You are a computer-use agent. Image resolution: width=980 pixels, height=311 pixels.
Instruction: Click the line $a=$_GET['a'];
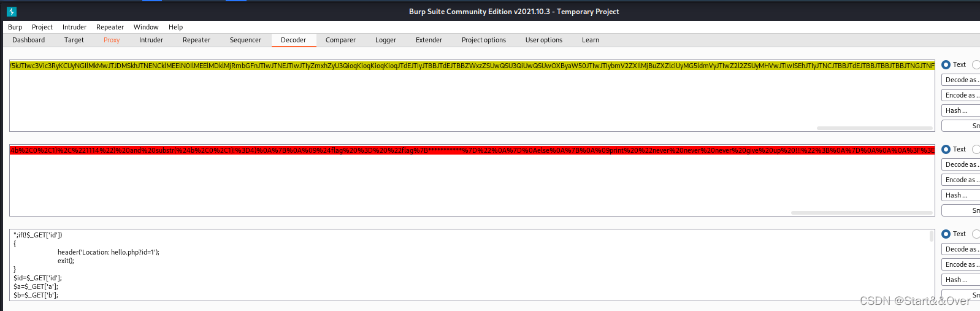36,286
